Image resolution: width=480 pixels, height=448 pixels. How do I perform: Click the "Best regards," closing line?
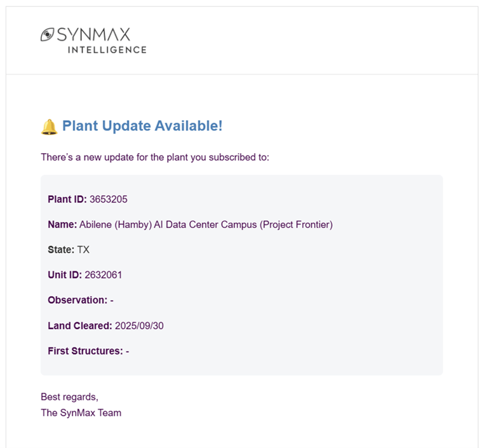point(69,397)
